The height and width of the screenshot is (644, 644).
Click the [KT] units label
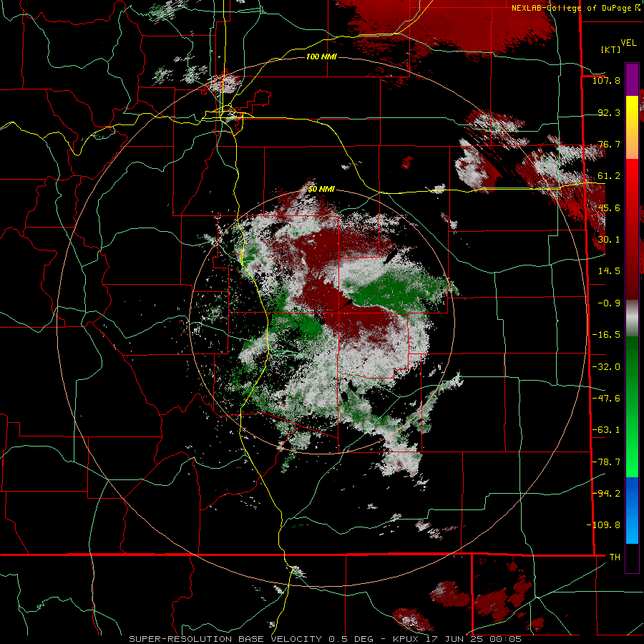(611, 49)
